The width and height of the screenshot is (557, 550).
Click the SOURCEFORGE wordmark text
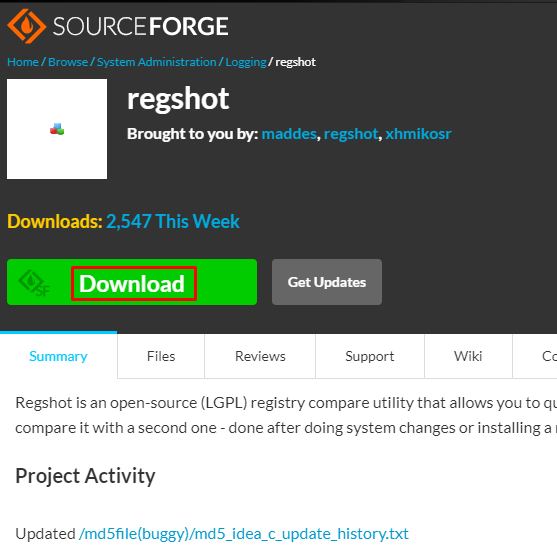pos(141,27)
